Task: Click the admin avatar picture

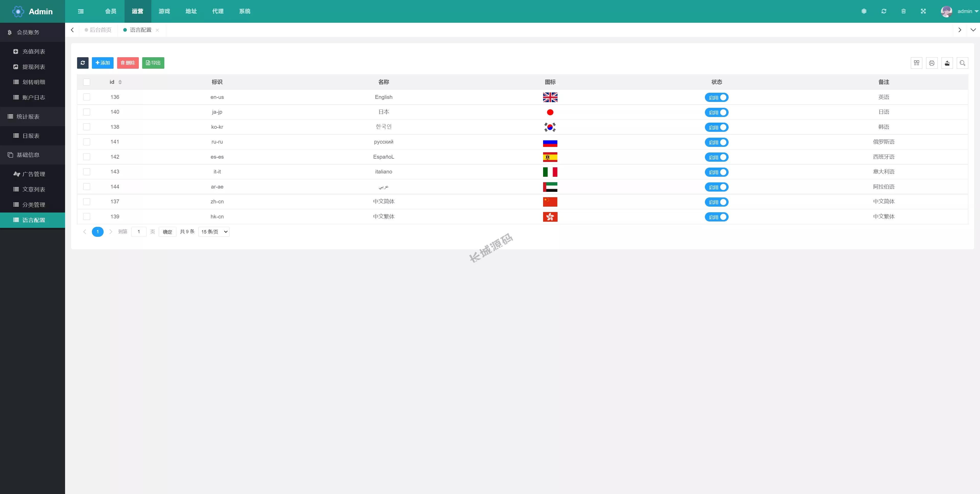Action: (x=947, y=11)
